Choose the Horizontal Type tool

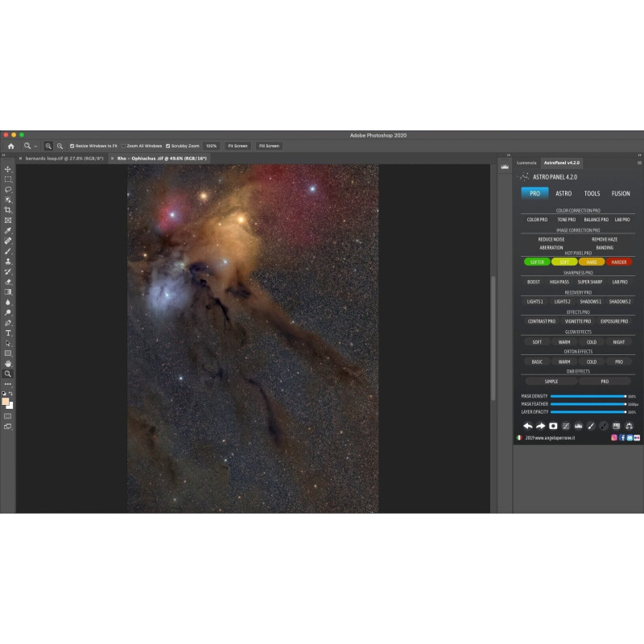(8, 332)
